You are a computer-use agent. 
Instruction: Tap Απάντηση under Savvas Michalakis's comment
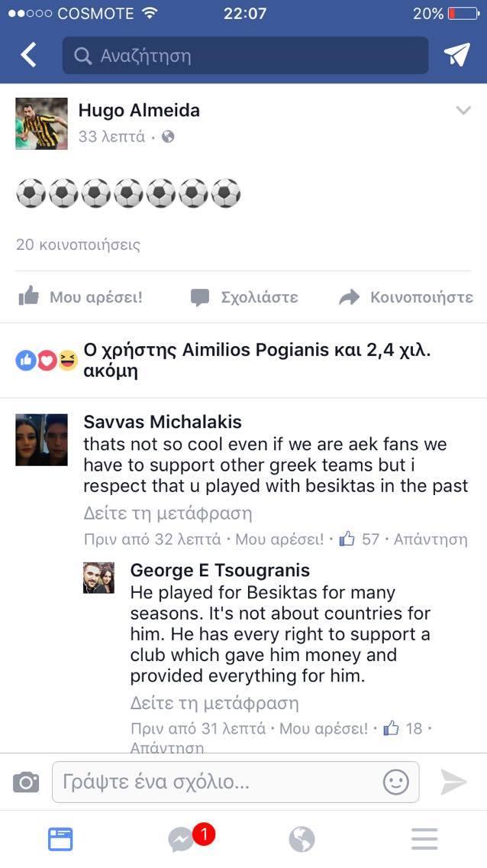click(431, 539)
